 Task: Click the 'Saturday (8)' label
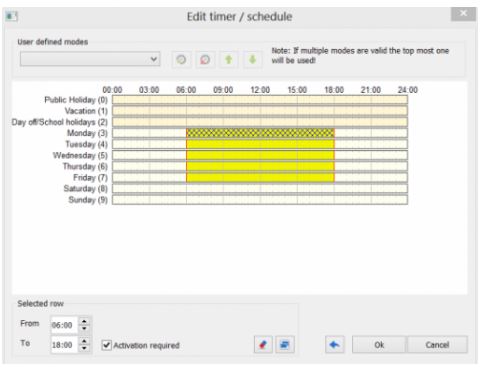(x=86, y=189)
